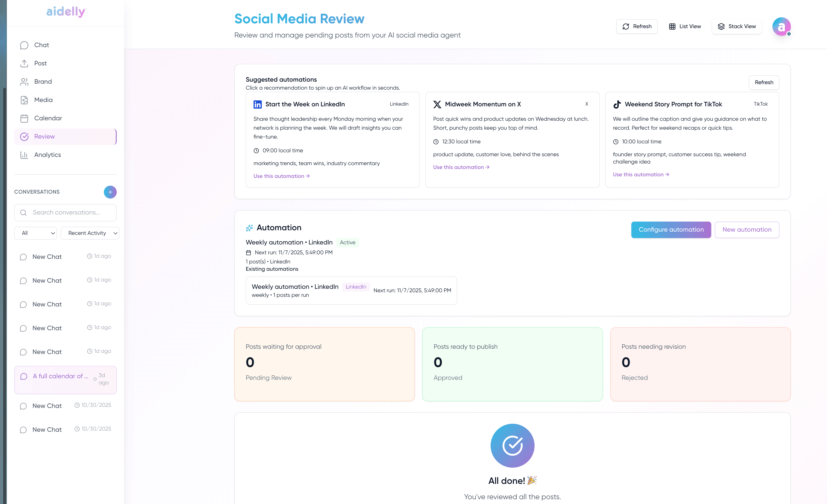Click the Media file icon in sidebar

tap(24, 100)
